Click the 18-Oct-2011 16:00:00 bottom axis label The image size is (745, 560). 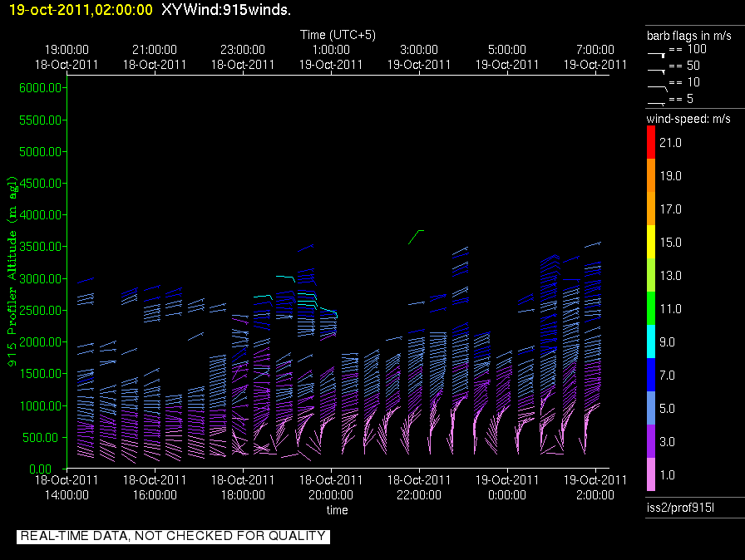[155, 488]
